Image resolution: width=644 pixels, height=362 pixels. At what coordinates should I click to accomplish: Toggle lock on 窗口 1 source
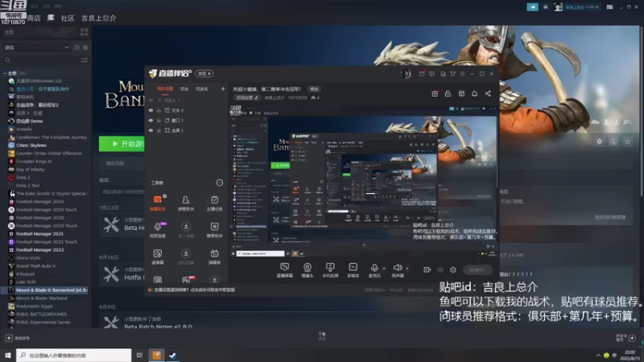coord(159,120)
